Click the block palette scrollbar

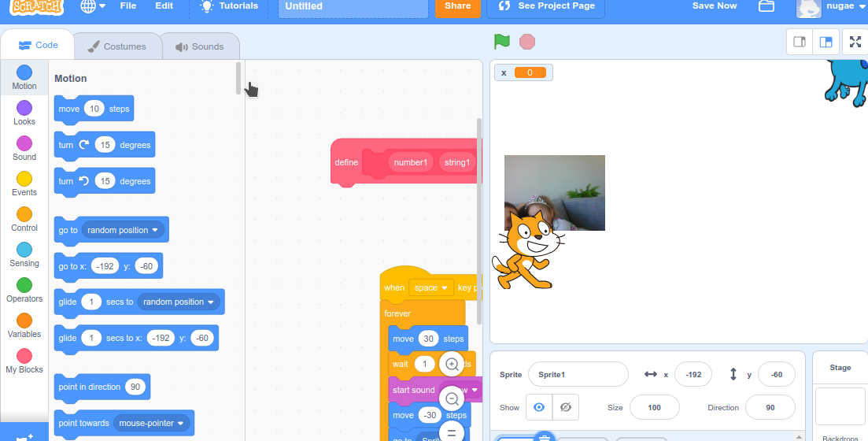tap(238, 77)
